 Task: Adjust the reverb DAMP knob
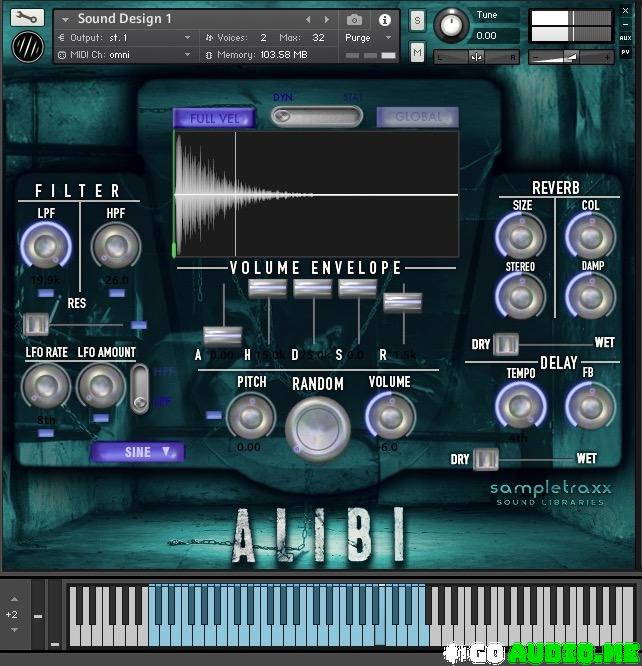pos(591,296)
